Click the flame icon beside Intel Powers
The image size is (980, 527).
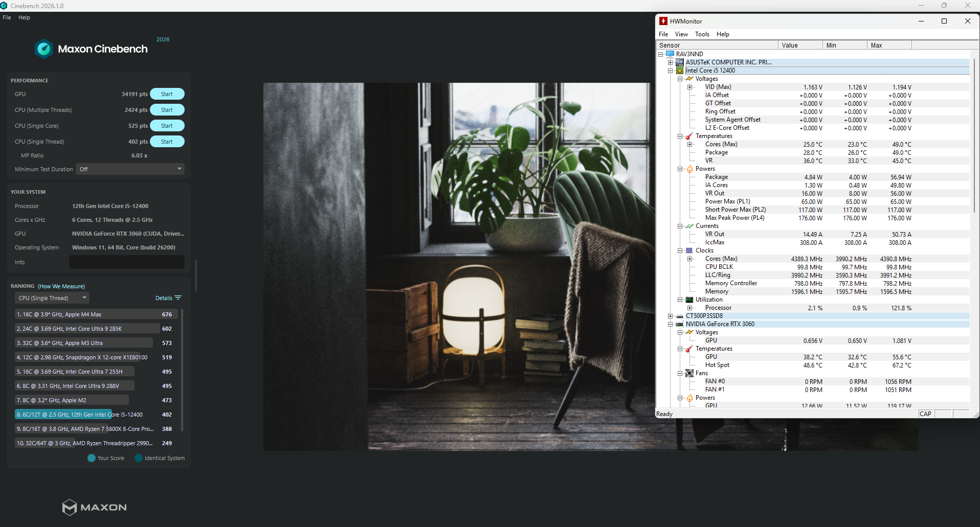coord(689,169)
